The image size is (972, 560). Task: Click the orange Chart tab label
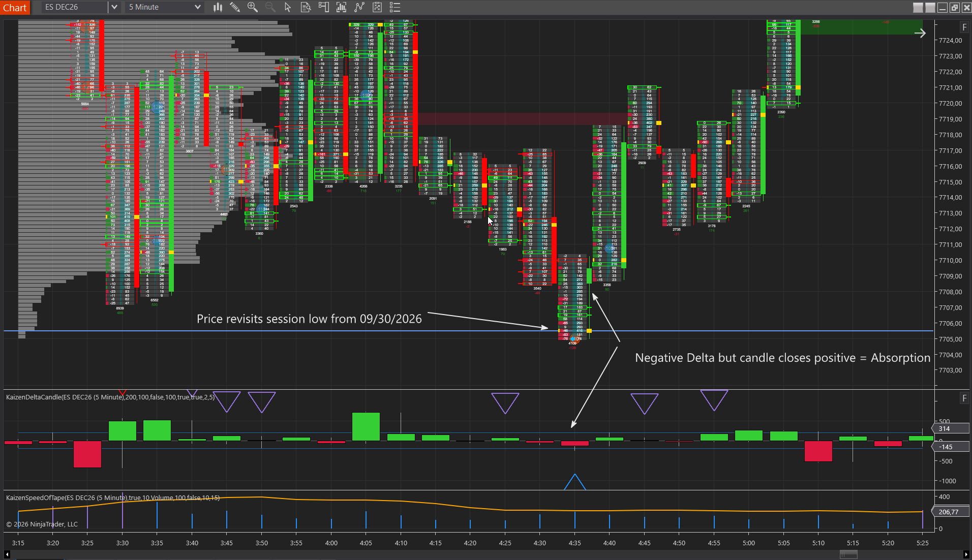[15, 8]
